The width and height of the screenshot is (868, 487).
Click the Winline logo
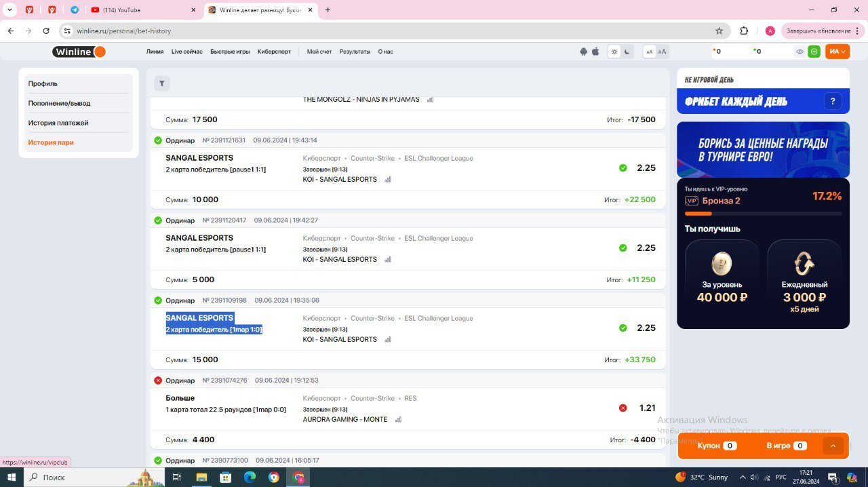(79, 52)
